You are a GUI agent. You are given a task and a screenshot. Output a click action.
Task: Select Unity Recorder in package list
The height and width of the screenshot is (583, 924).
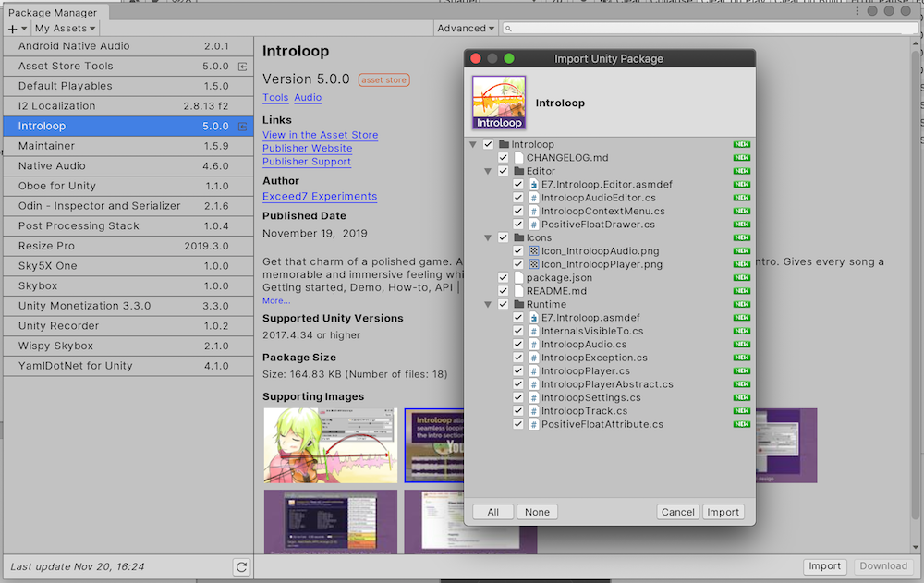[128, 326]
